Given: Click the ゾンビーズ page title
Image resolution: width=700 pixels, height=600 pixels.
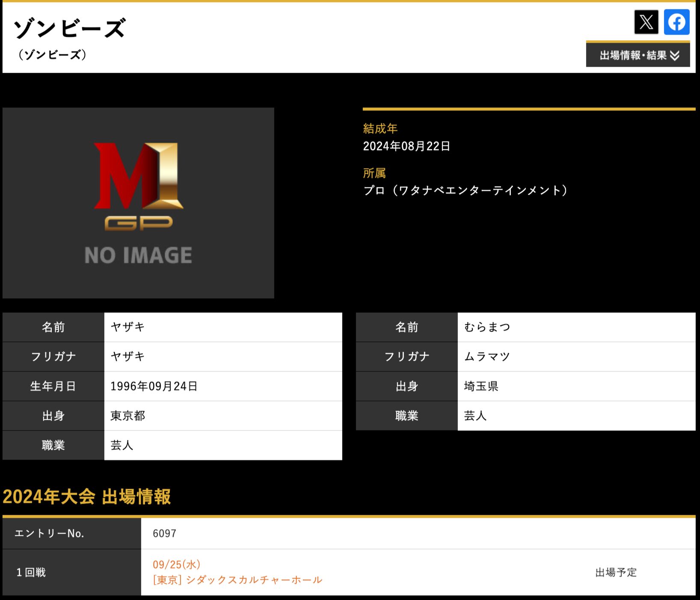Looking at the screenshot, I should (x=69, y=29).
